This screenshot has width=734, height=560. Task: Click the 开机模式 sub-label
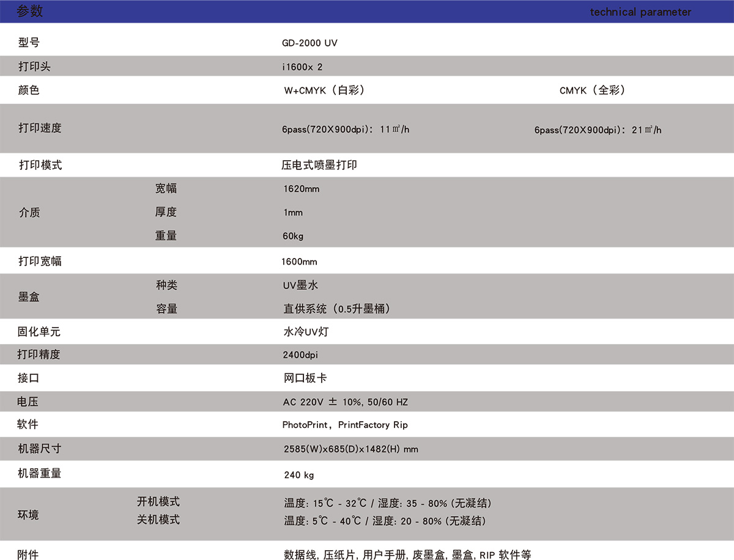(x=158, y=501)
